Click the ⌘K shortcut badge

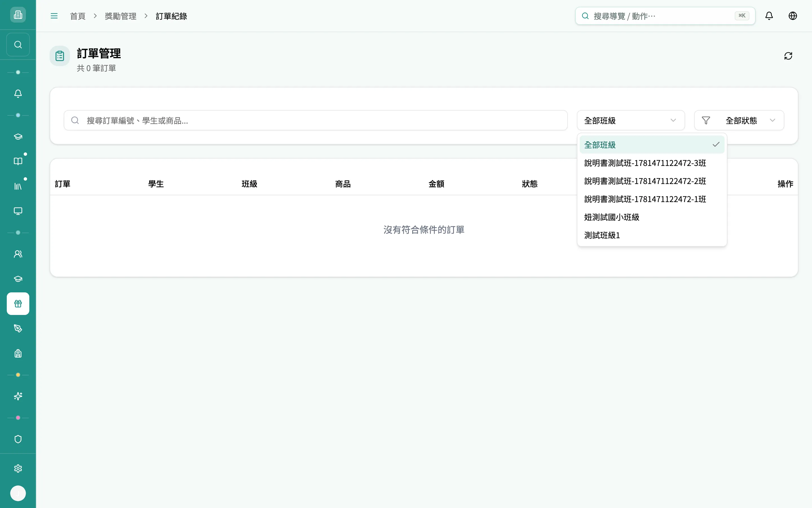click(742, 16)
